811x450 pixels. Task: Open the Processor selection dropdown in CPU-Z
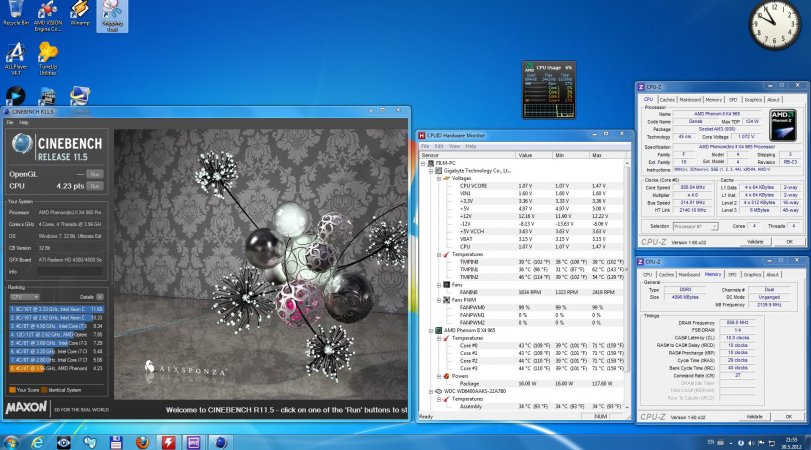coord(696,227)
